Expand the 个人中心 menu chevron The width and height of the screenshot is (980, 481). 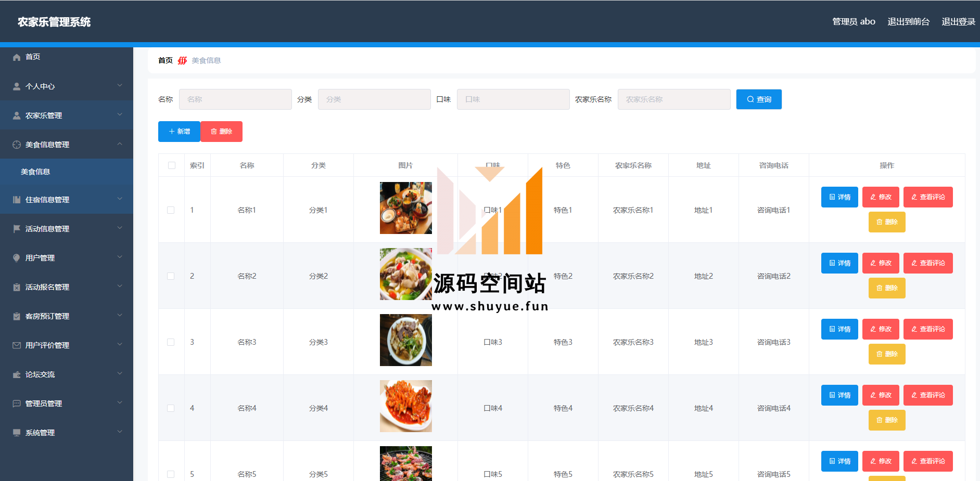coord(120,85)
